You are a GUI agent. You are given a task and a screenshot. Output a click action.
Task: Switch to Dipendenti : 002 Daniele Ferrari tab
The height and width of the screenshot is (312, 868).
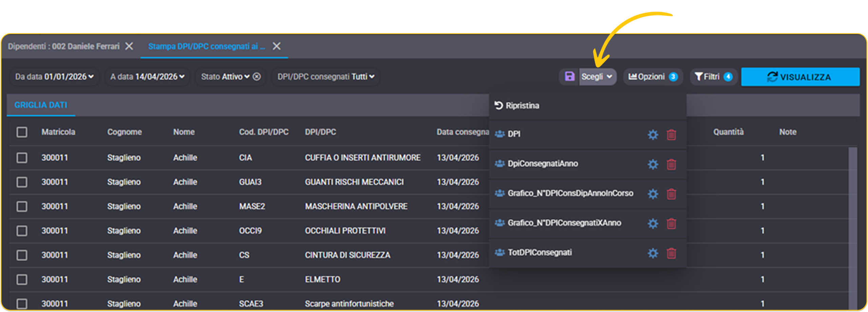[x=64, y=46]
